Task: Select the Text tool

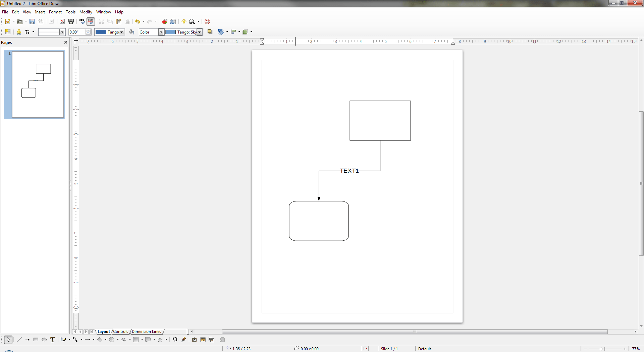Action: tap(53, 340)
